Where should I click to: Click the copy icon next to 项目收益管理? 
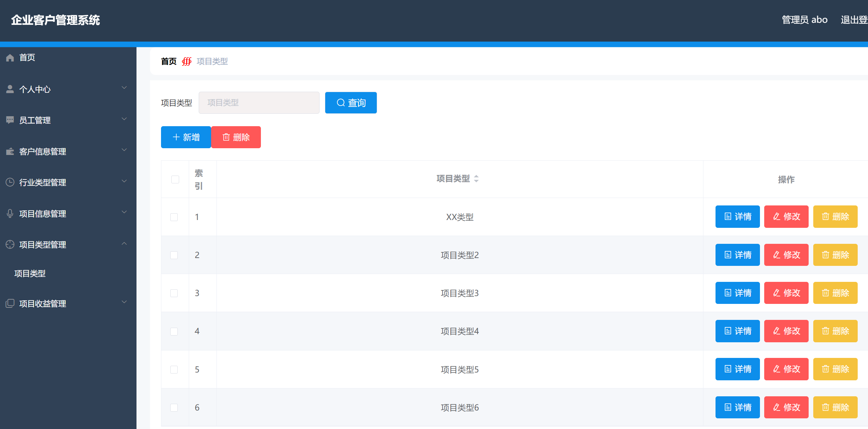10,304
